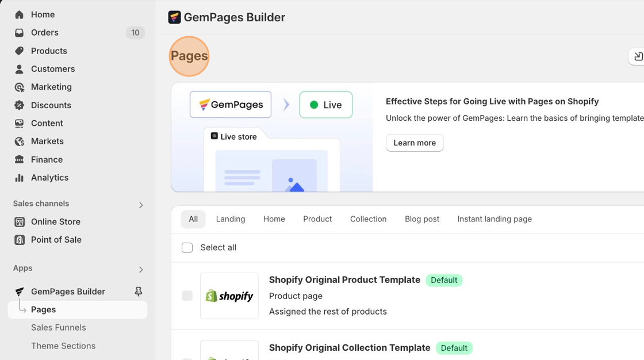This screenshot has width=644, height=360.
Task: Click the Analytics bar chart icon
Action: tap(20, 178)
